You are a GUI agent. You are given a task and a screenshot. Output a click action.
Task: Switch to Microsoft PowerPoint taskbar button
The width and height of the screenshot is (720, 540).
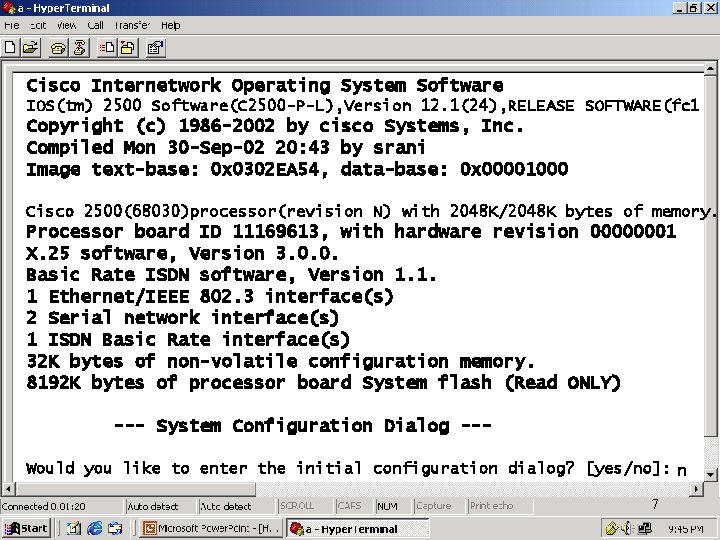(x=212, y=529)
